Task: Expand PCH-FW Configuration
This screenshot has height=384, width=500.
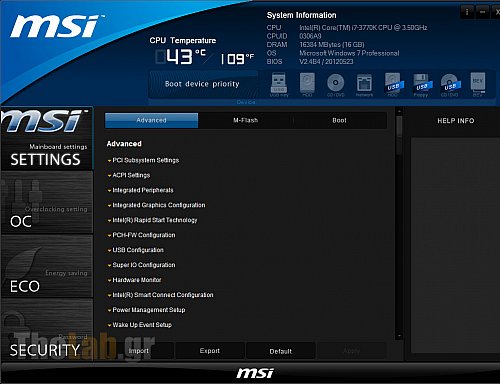Action: 141,235
